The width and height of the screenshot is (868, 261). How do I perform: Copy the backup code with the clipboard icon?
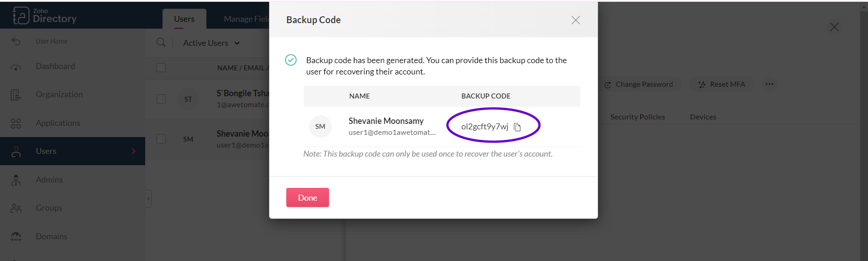[517, 127]
